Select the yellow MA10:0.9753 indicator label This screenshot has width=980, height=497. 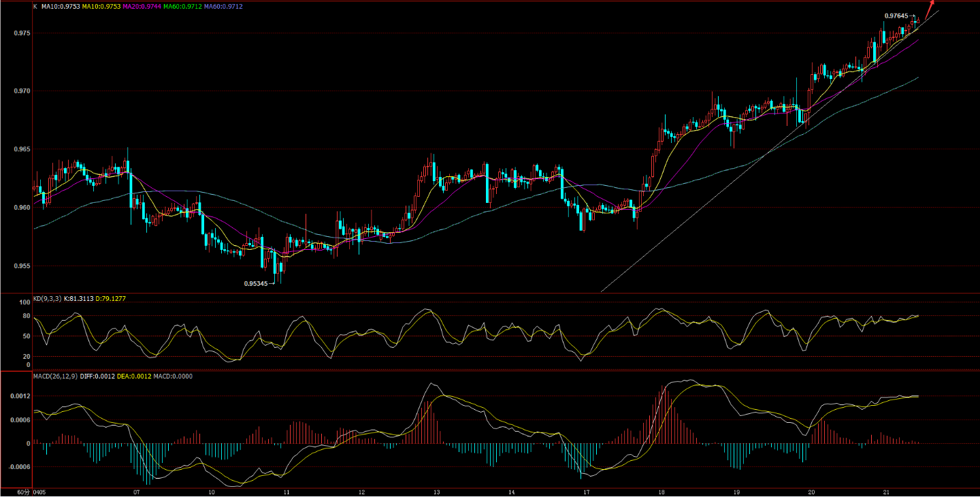coord(101,6)
